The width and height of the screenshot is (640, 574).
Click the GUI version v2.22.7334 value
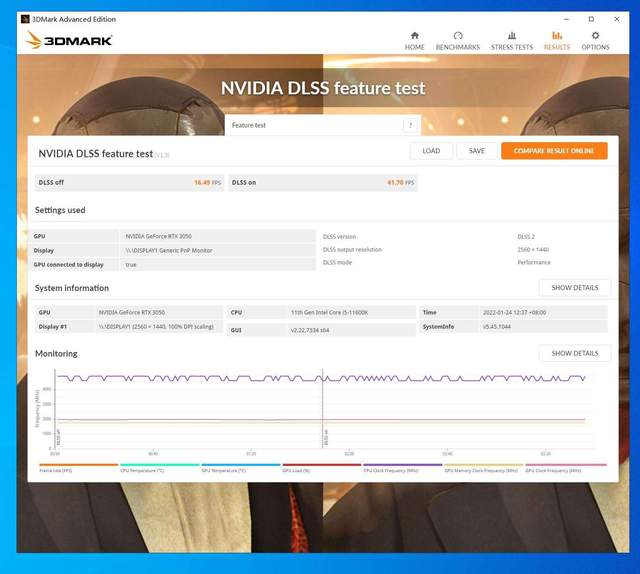point(310,330)
